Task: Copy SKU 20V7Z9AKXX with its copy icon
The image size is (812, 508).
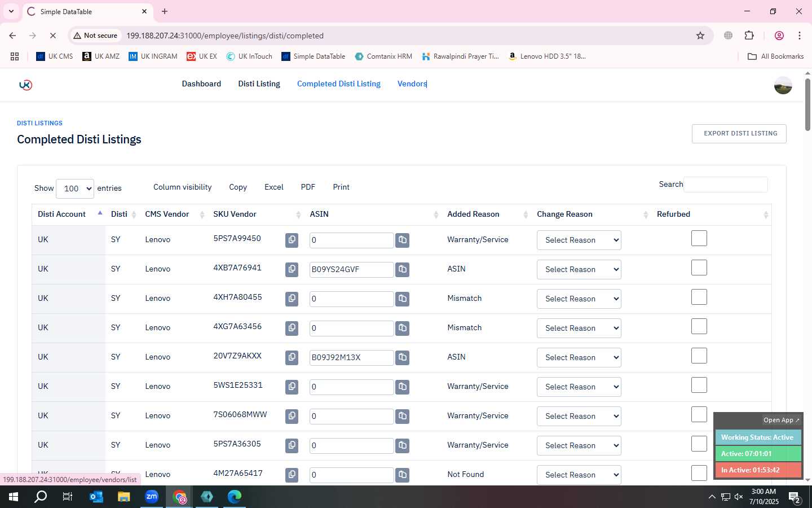Action: pos(292,357)
